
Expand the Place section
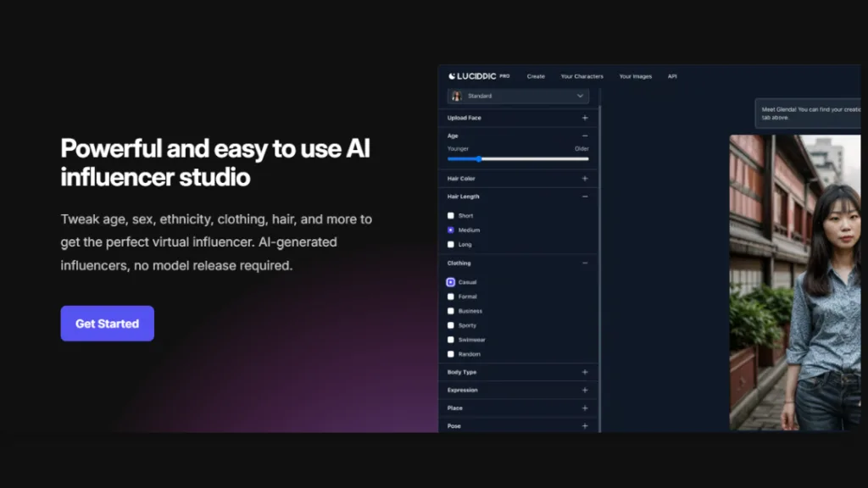pyautogui.click(x=585, y=408)
